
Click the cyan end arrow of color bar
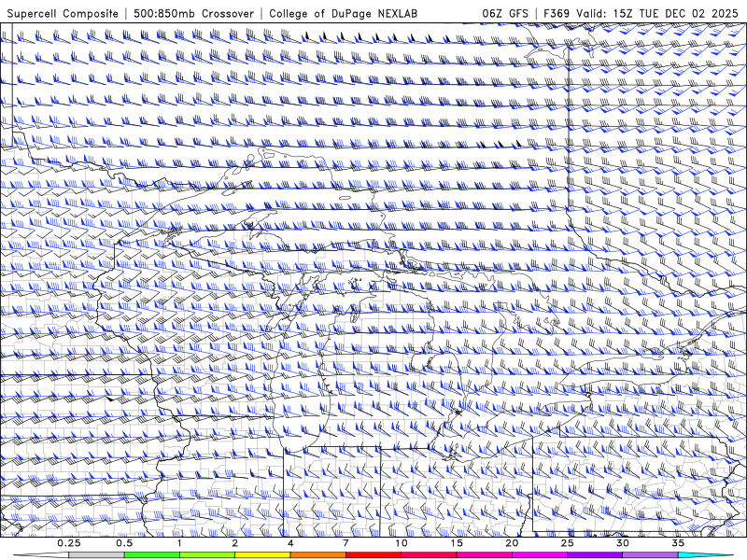706,555
